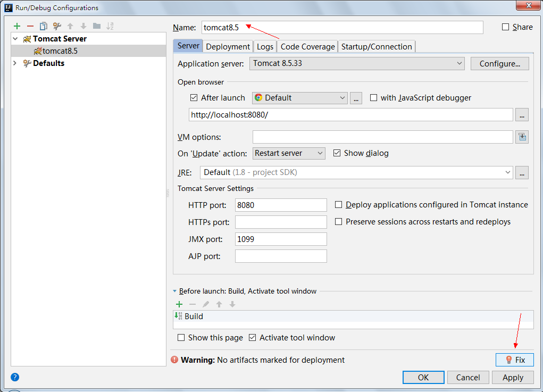
Task: Click the red warning icon
Action: [x=174, y=360]
